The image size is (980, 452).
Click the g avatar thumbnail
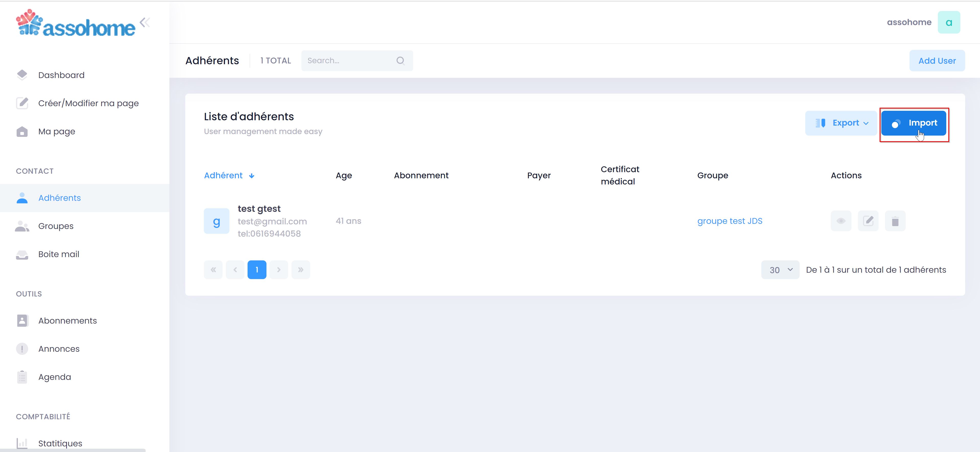(216, 221)
